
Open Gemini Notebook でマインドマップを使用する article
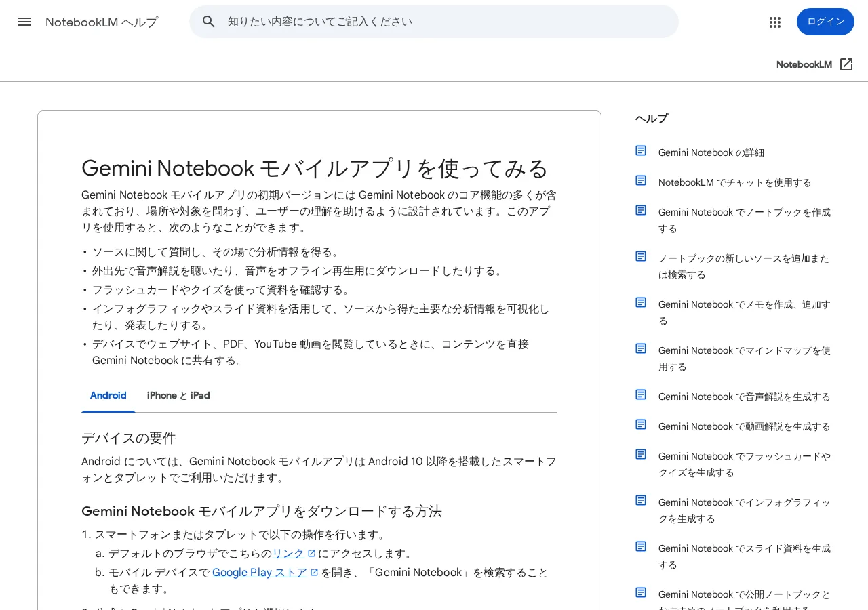coord(745,359)
